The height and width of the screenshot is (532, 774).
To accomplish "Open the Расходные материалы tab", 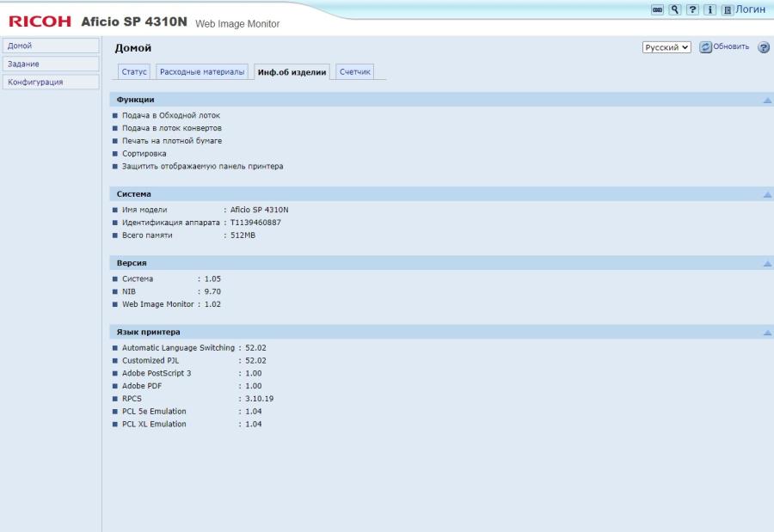I will (x=202, y=71).
